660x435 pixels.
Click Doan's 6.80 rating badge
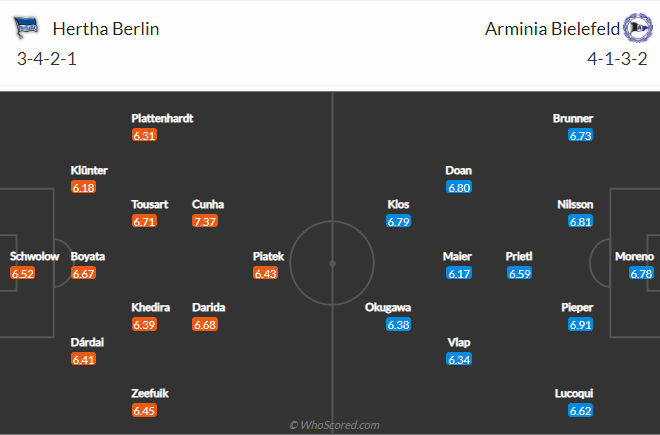[x=459, y=187]
